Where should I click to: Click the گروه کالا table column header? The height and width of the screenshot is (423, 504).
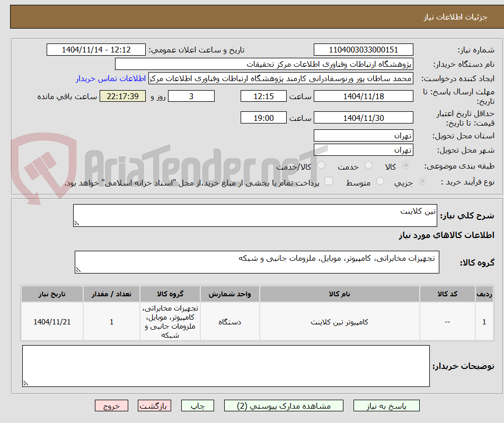[x=170, y=294]
